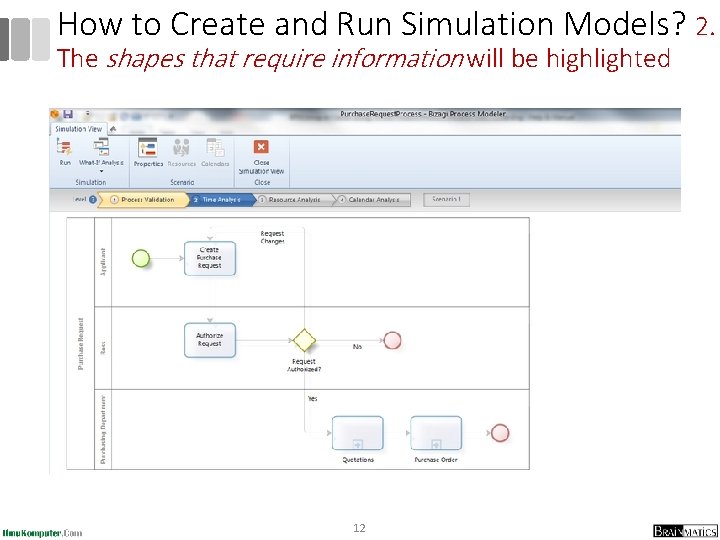Open the Calendars icon in Scenario group
The image size is (720, 540).
[x=215, y=148]
